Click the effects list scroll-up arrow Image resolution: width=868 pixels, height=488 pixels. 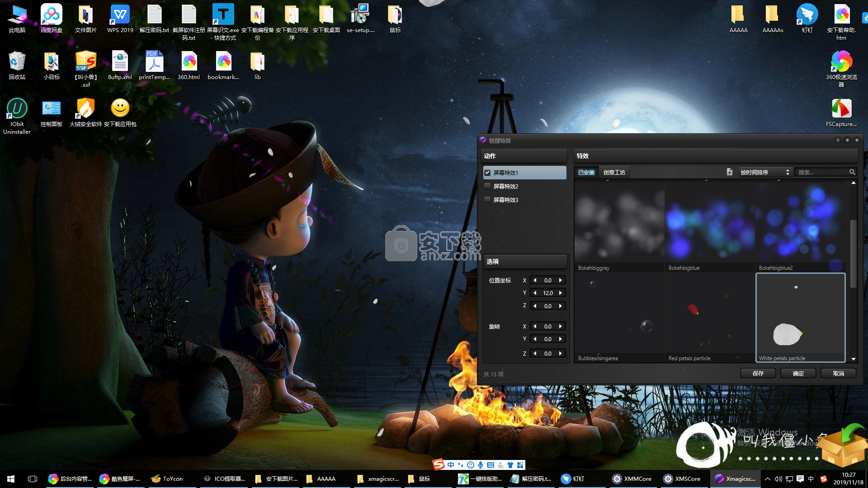853,183
